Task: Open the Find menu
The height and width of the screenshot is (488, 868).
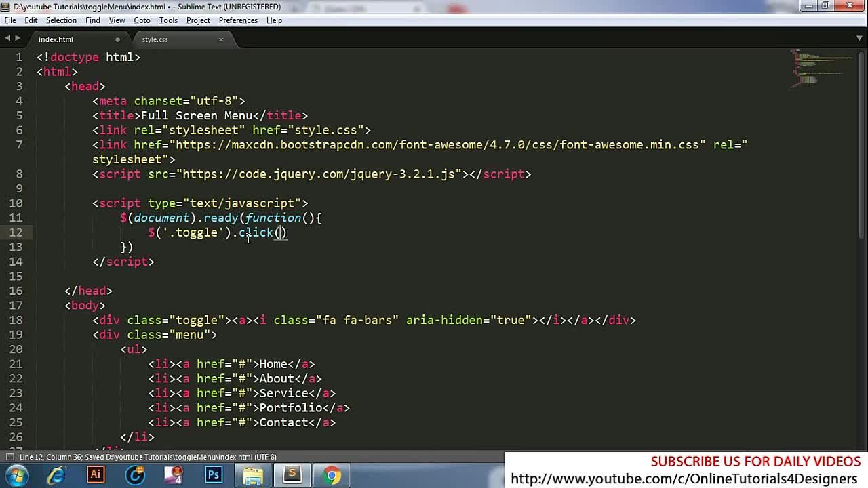Action: (93, 20)
